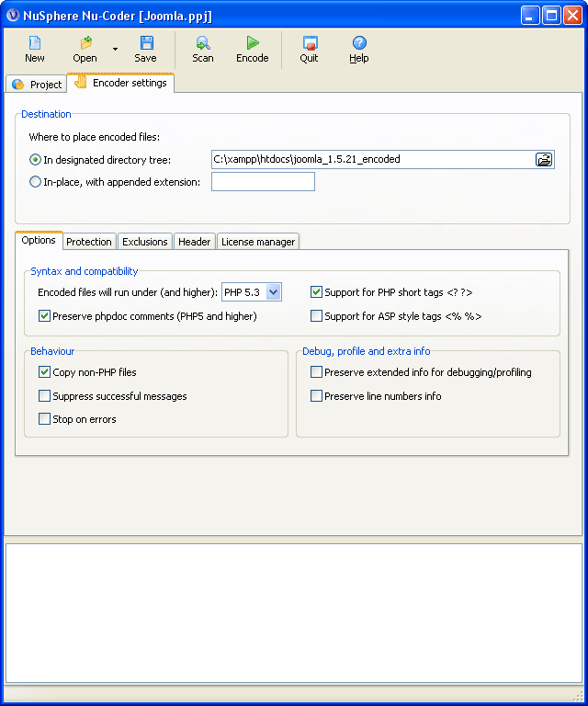Open the PHP 5.3 version dropdown
Screen dimensions: 588x706
[x=274, y=292]
